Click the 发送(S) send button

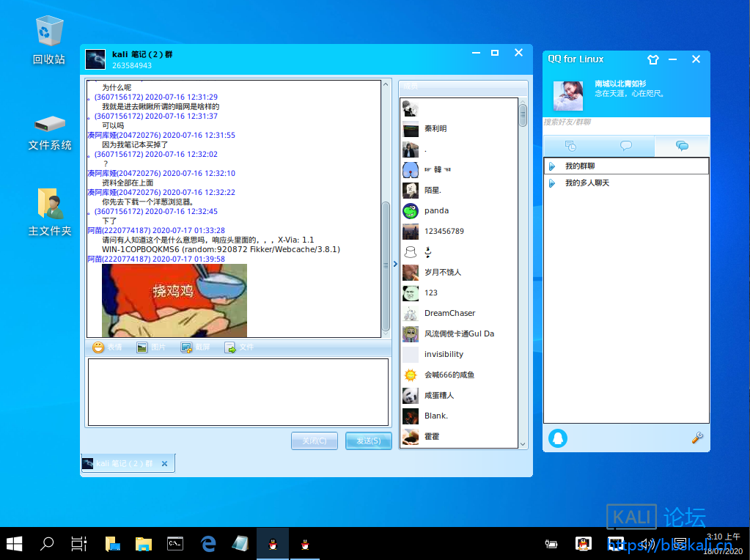pyautogui.click(x=368, y=440)
